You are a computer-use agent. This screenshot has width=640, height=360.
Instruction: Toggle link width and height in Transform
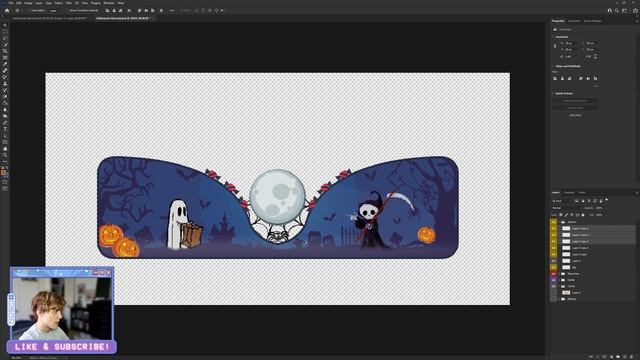click(555, 46)
